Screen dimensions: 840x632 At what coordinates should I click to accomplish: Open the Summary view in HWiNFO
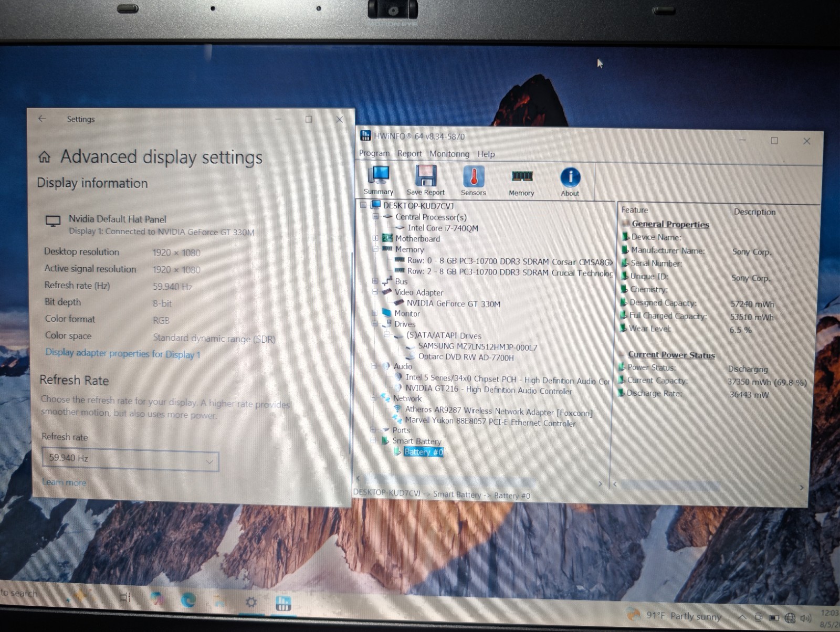(379, 180)
